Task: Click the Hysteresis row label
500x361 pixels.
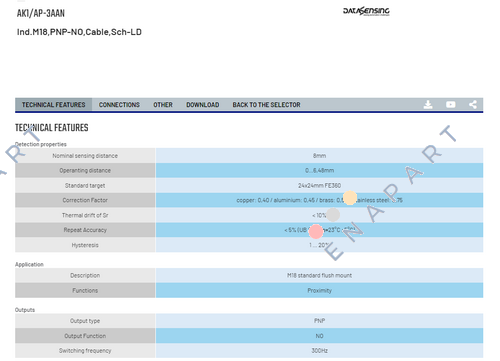Action: point(85,245)
